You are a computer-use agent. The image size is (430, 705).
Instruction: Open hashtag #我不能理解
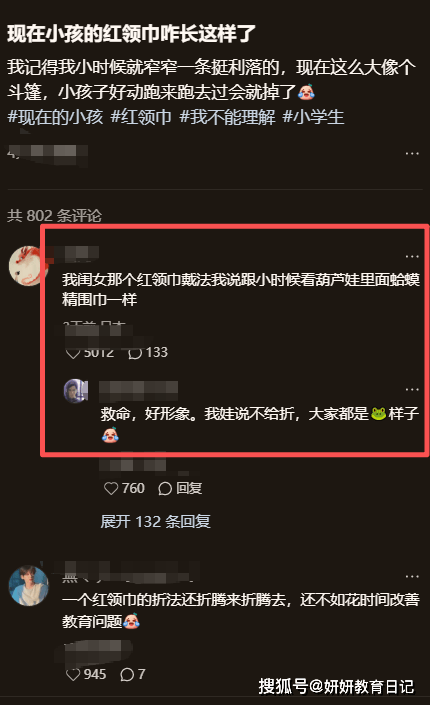227,117
